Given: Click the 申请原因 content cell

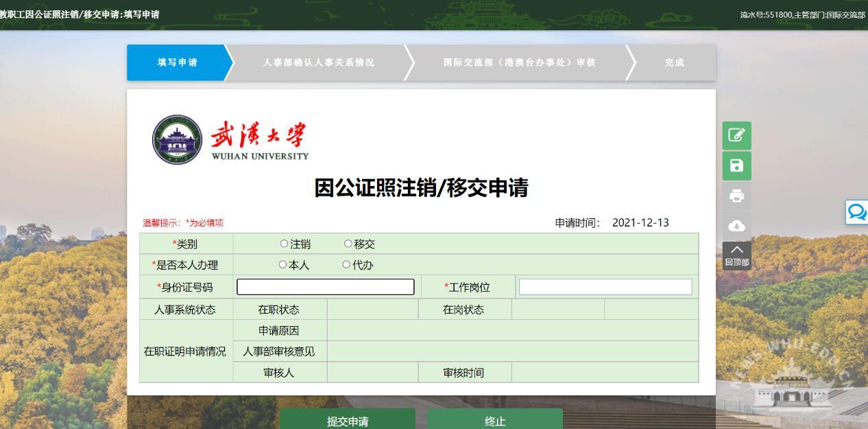Looking at the screenshot, I should (512, 330).
